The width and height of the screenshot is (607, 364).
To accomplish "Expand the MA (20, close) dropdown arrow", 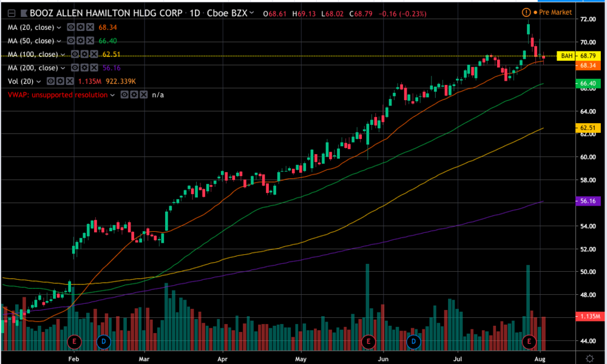I will click(x=59, y=27).
